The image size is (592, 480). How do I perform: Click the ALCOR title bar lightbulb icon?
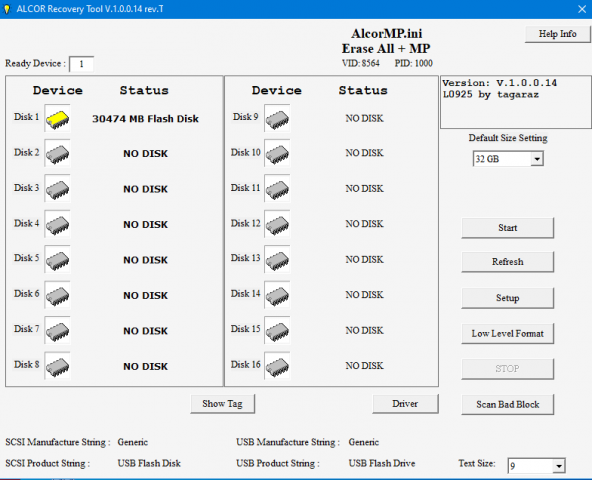tap(7, 9)
